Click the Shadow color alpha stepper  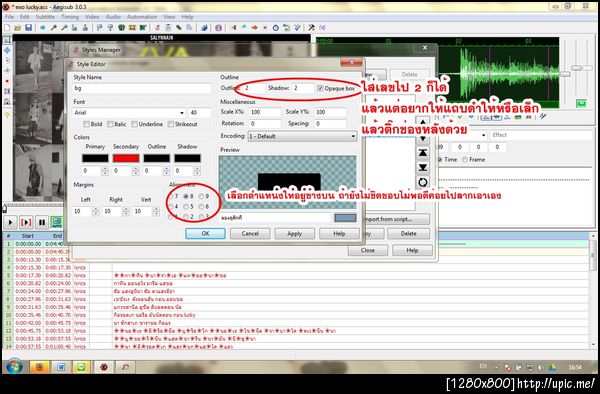pyautogui.click(x=197, y=171)
